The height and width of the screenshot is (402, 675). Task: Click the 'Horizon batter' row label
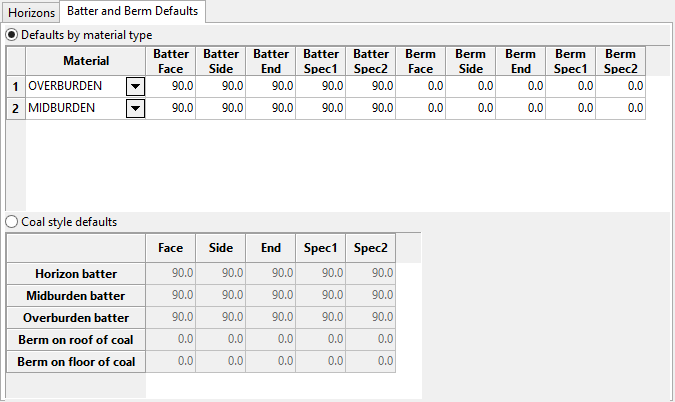click(x=76, y=274)
